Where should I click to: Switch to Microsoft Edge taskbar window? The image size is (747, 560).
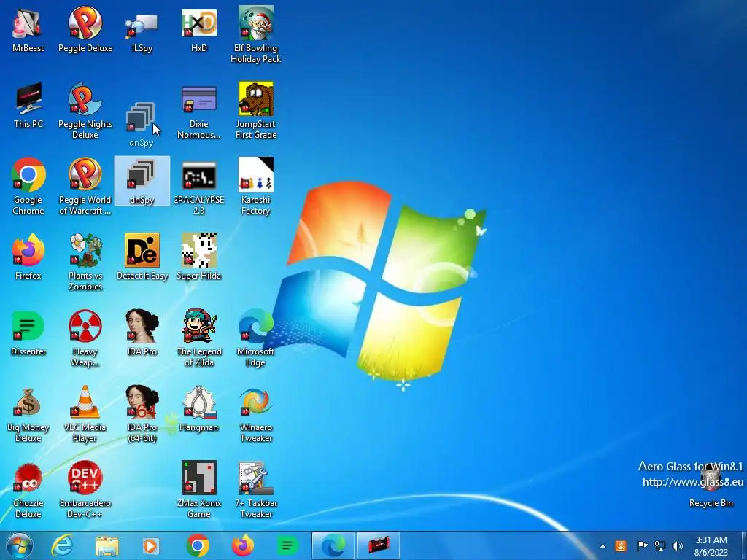333,545
